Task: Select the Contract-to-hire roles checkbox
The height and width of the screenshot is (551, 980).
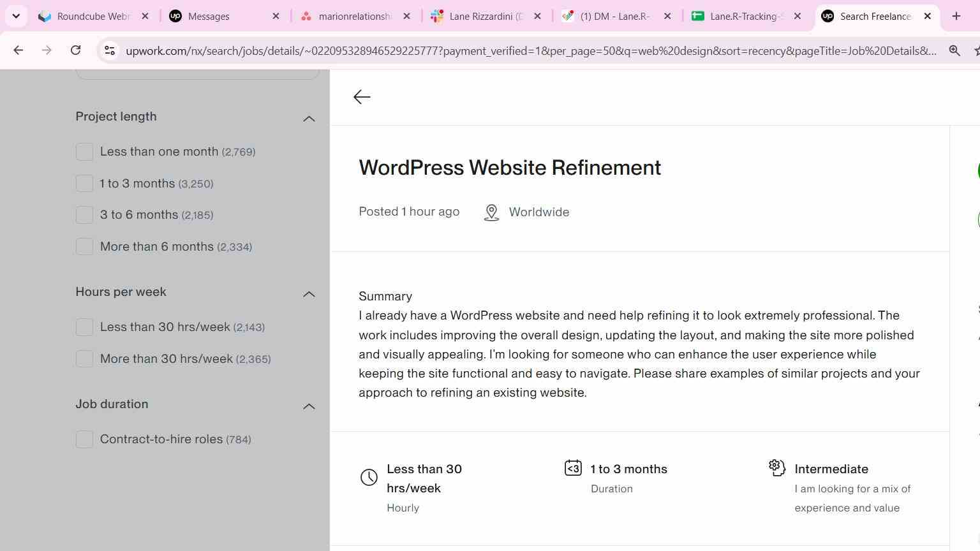Action: [x=84, y=439]
